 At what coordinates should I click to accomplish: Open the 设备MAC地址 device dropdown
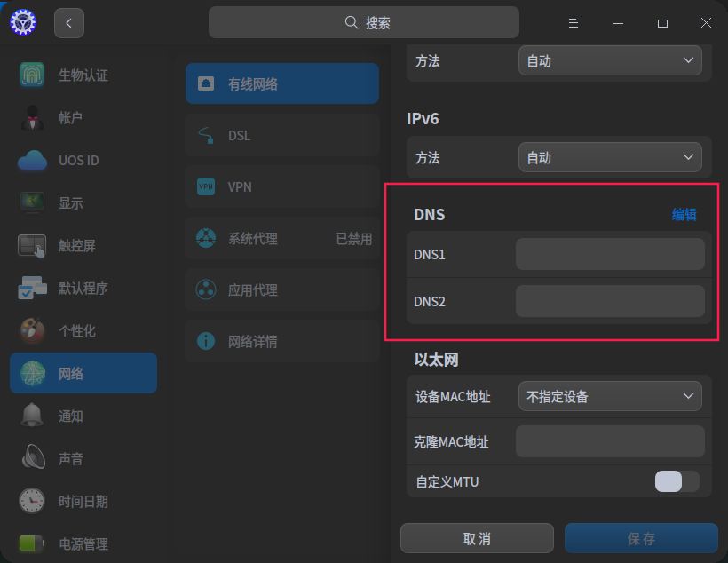[x=610, y=396]
